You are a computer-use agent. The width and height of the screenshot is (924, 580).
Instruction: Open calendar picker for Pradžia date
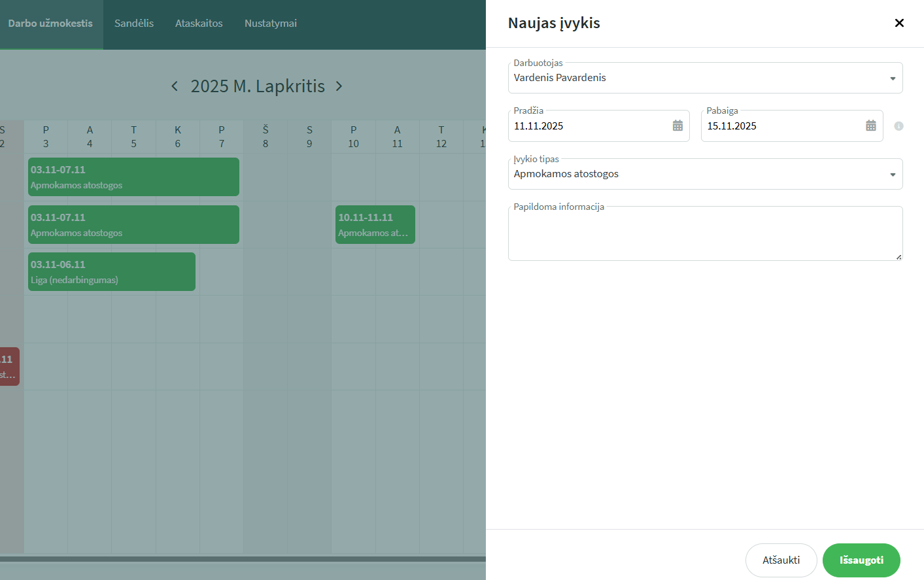[x=677, y=126]
